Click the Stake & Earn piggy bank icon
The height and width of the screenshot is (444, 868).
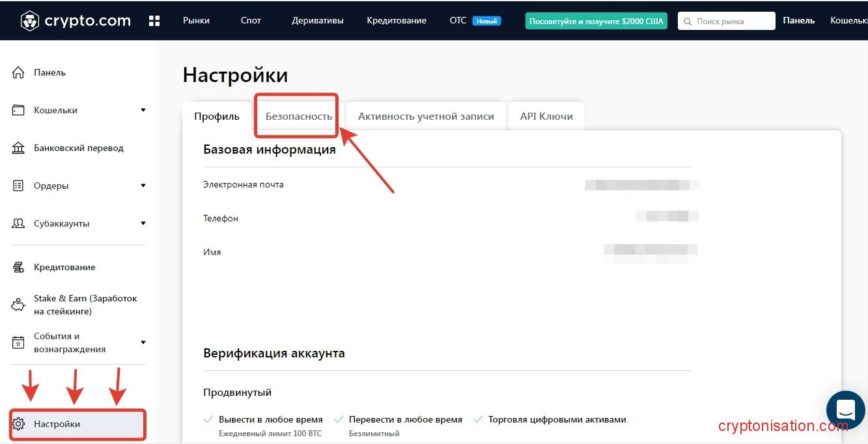(x=18, y=305)
